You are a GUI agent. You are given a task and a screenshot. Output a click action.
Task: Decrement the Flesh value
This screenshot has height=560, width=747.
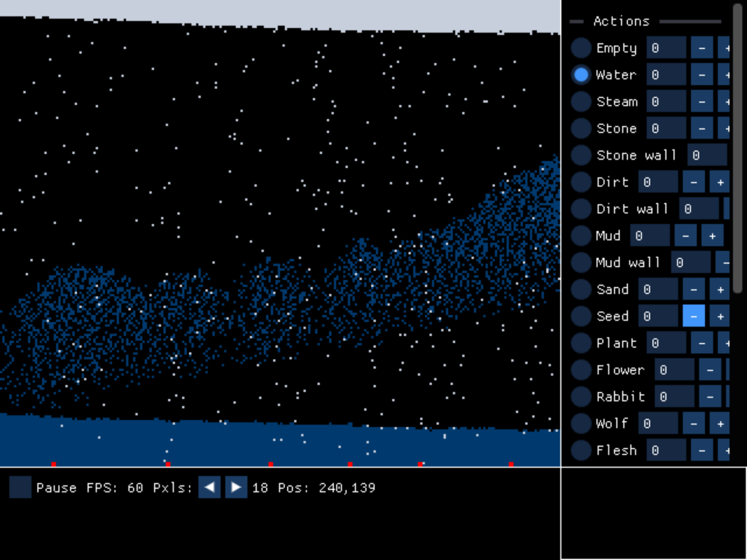(702, 450)
